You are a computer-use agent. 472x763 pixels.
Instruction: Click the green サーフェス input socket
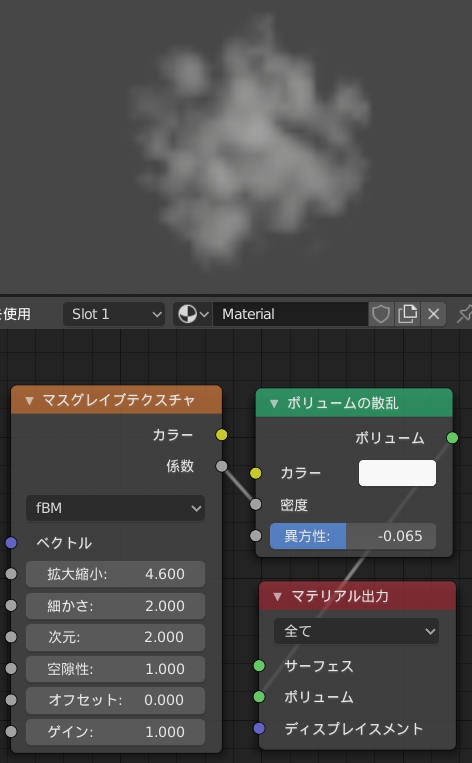click(259, 665)
